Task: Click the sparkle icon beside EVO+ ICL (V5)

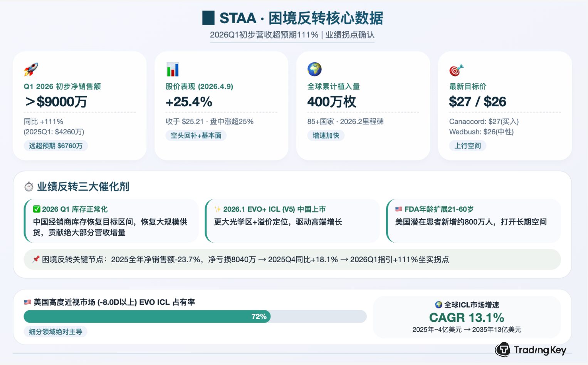Action: tap(218, 209)
